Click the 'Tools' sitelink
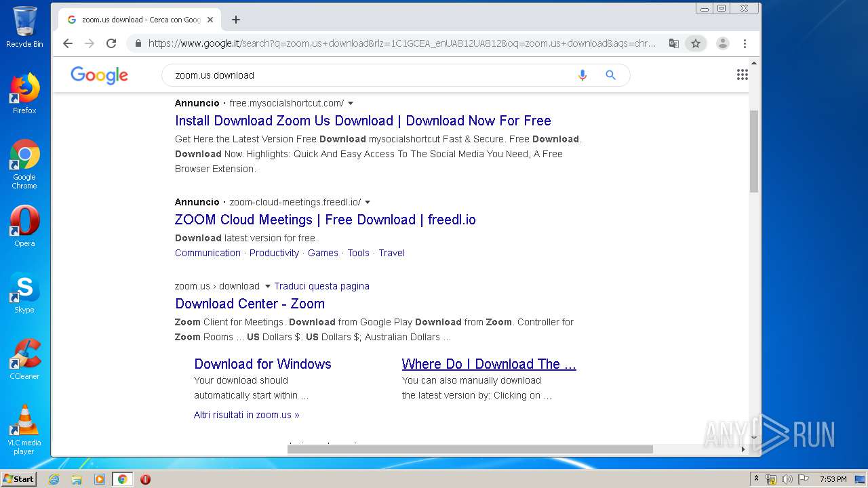The height and width of the screenshot is (488, 868). point(358,253)
